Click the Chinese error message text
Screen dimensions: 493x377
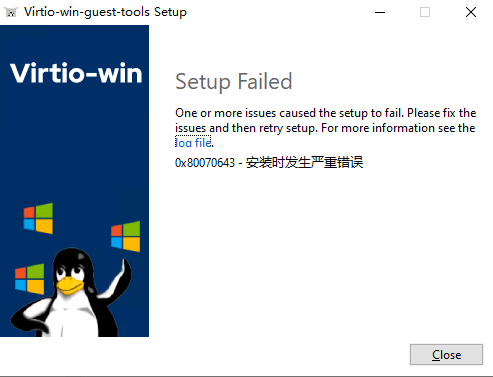coord(304,162)
